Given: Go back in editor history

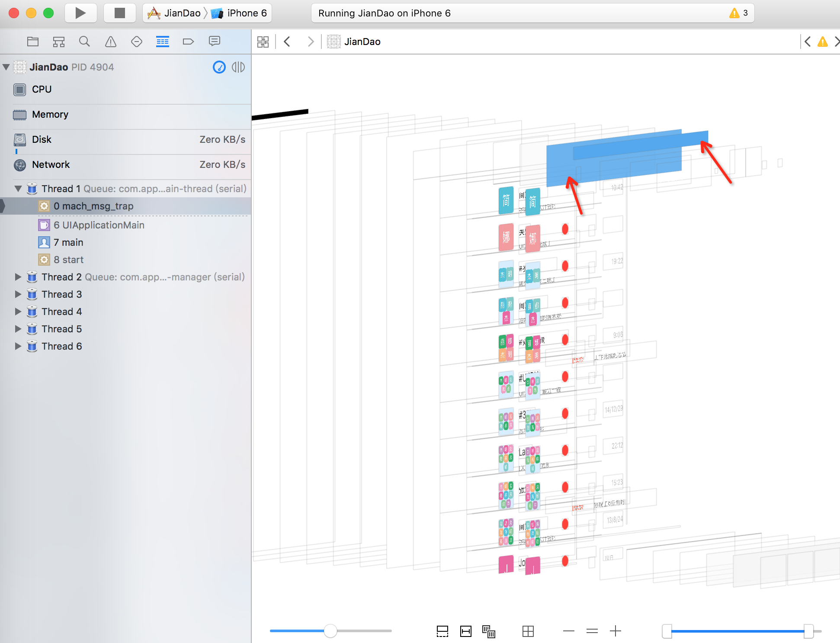Looking at the screenshot, I should (287, 42).
